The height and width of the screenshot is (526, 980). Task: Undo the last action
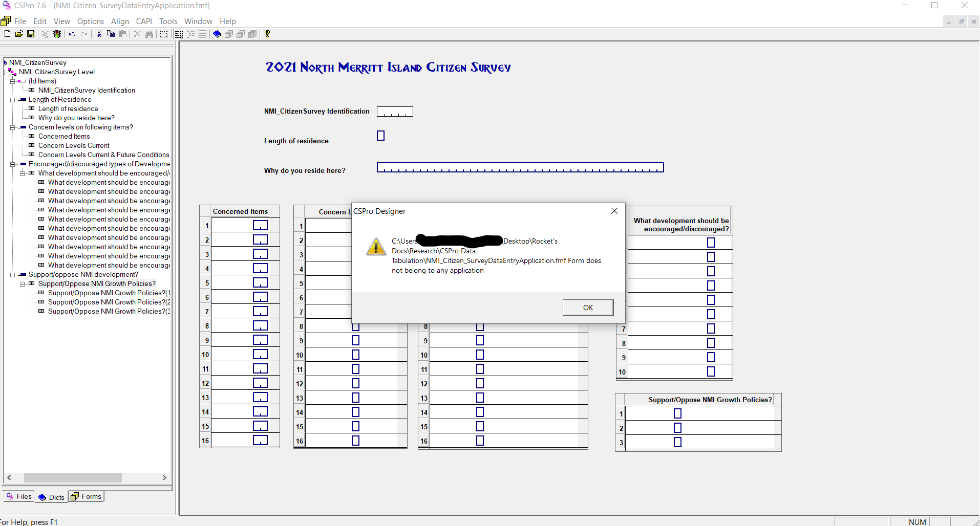pos(72,34)
